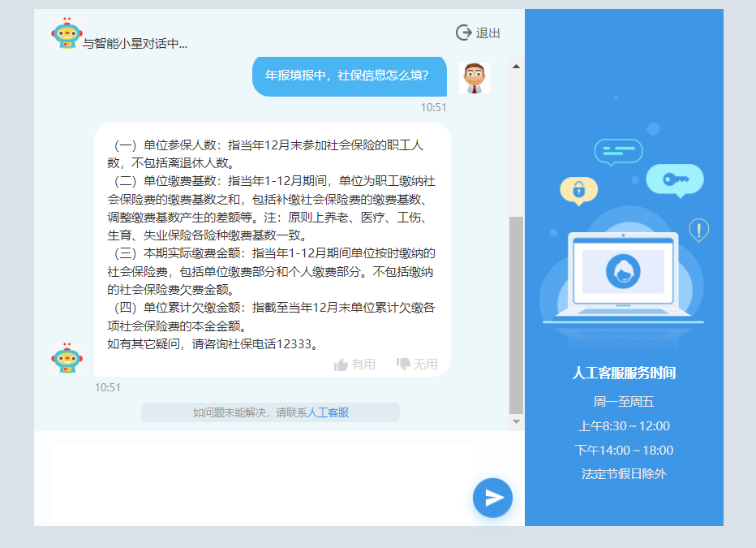
Task: Click the robot avatar beside 与智能小星对话中
Action: pyautogui.click(x=67, y=32)
